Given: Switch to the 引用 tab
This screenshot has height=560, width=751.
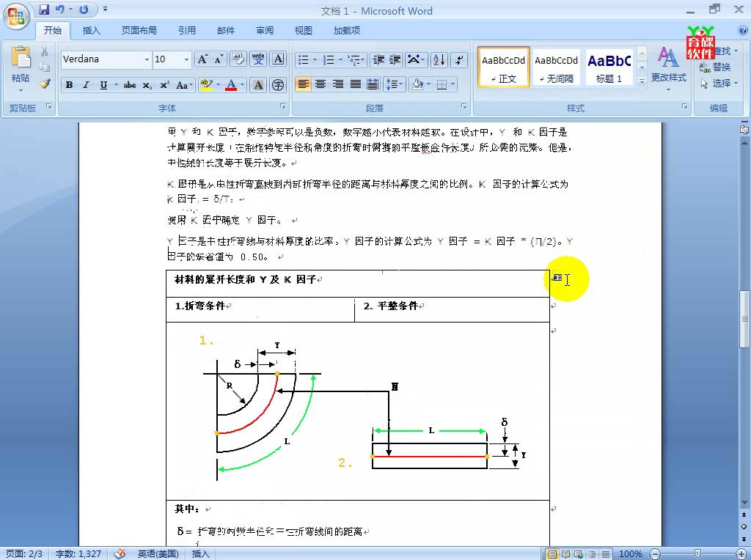Looking at the screenshot, I should pyautogui.click(x=187, y=31).
